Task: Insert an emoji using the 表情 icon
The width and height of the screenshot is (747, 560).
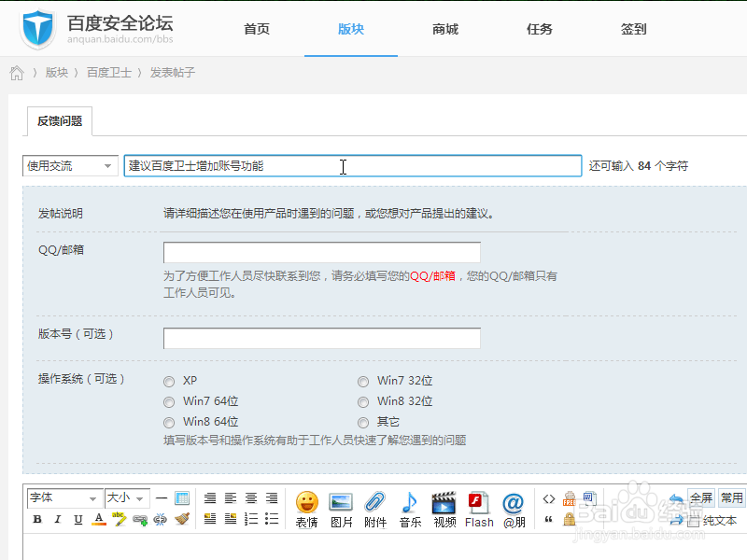Action: pyautogui.click(x=307, y=504)
